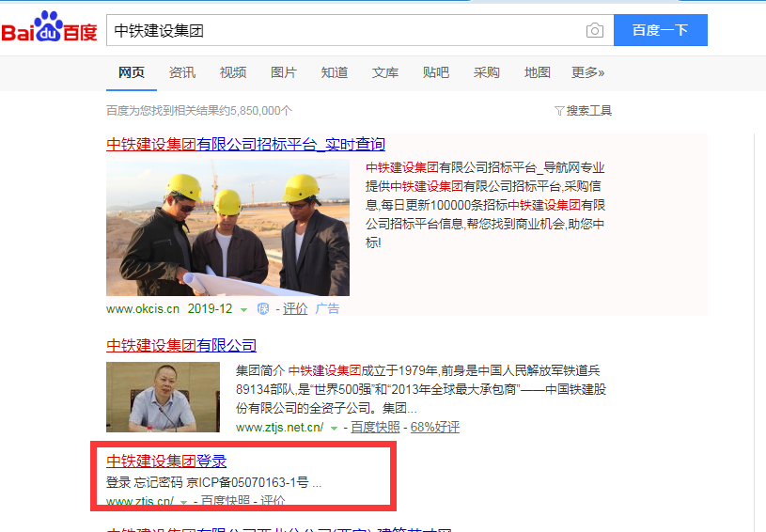Click the man at desk thumbnail

point(163,397)
